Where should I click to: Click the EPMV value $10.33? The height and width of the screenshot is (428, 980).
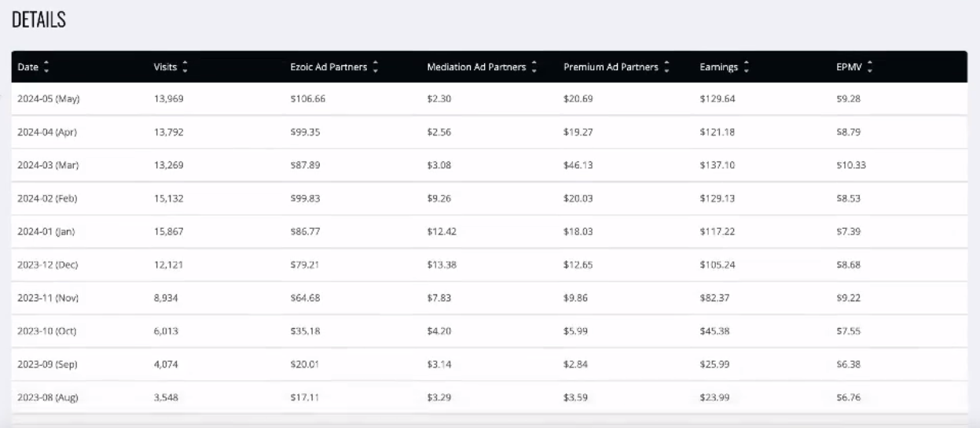(x=851, y=165)
